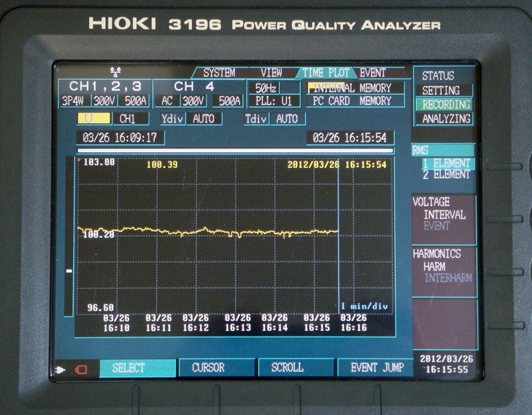Click the vertical scroll marker left of graph
532x415 pixels.
pos(69,271)
